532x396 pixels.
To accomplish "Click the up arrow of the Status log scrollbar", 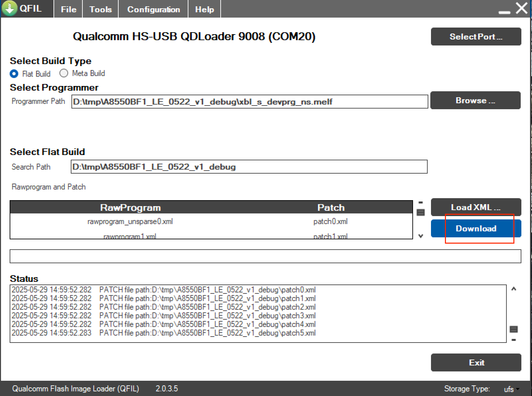I will point(514,289).
